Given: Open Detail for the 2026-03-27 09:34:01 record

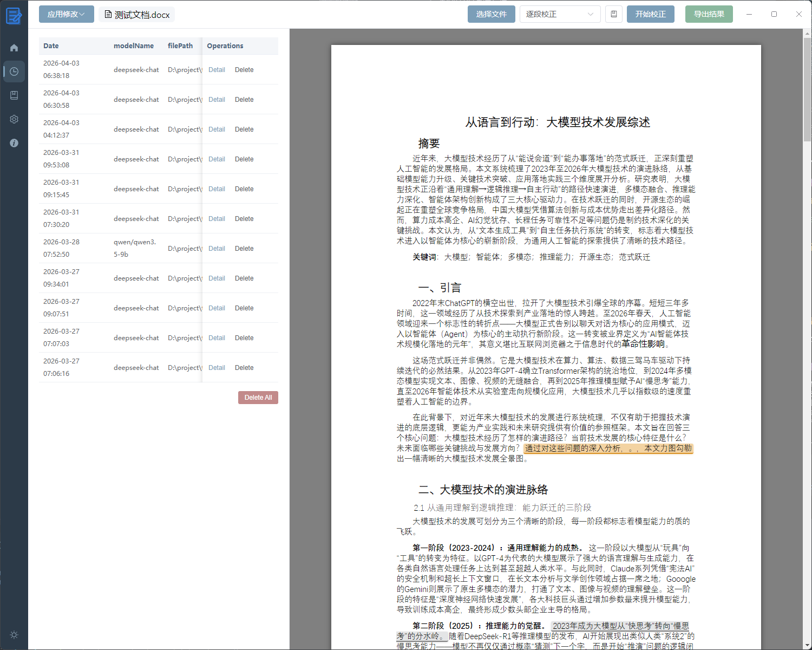Looking at the screenshot, I should click(217, 278).
